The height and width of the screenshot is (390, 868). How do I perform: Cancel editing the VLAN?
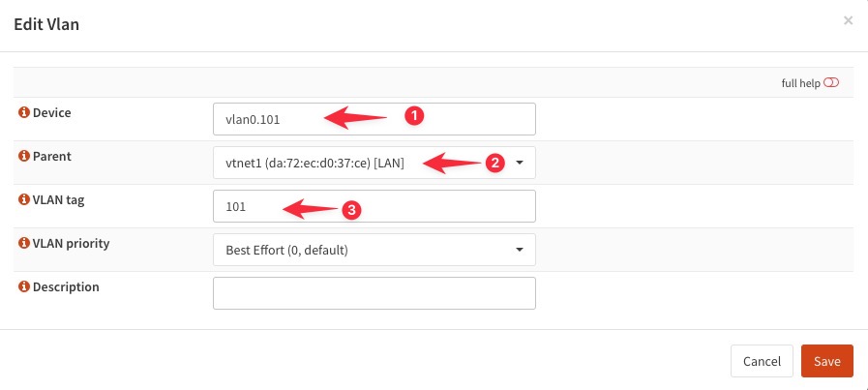tap(762, 361)
